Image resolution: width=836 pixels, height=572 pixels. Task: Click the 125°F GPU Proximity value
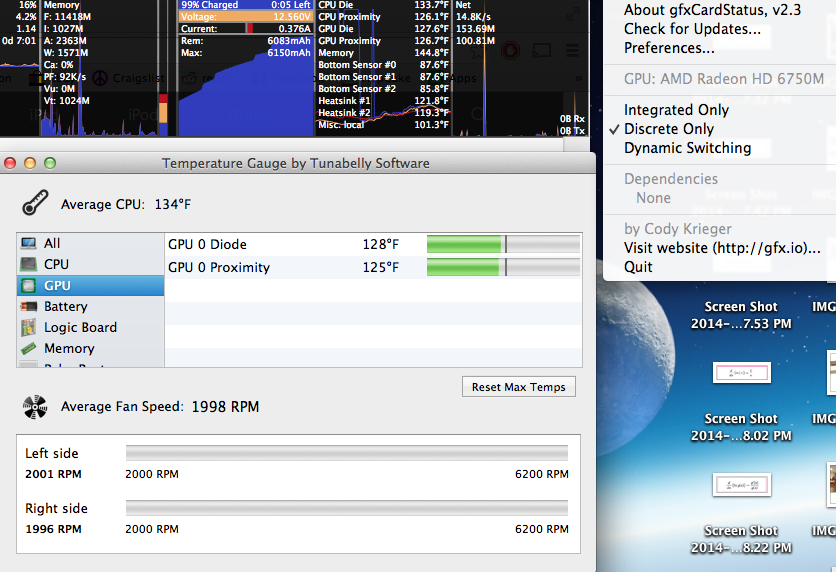coord(381,267)
